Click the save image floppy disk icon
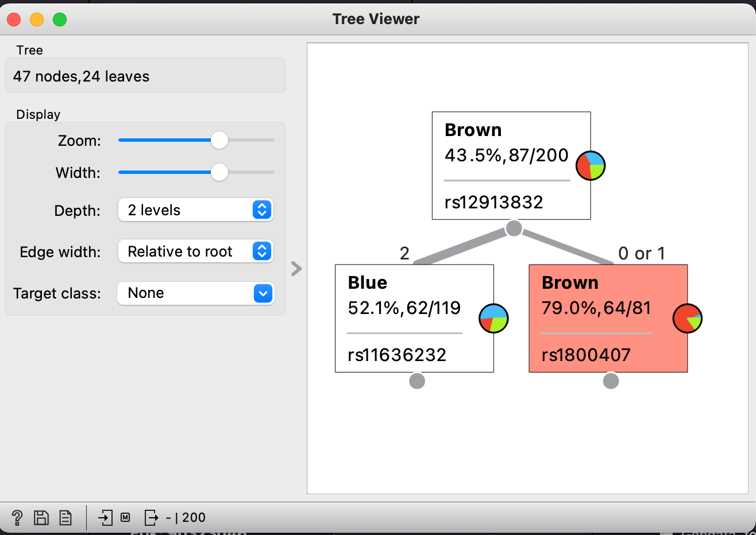Image resolution: width=756 pixels, height=535 pixels. pos(41,518)
